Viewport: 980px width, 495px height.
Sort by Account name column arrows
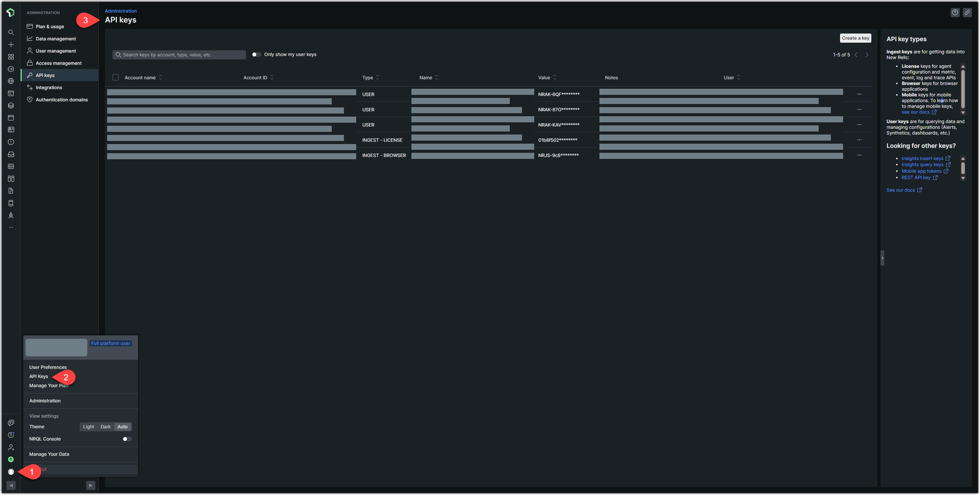[x=161, y=77]
